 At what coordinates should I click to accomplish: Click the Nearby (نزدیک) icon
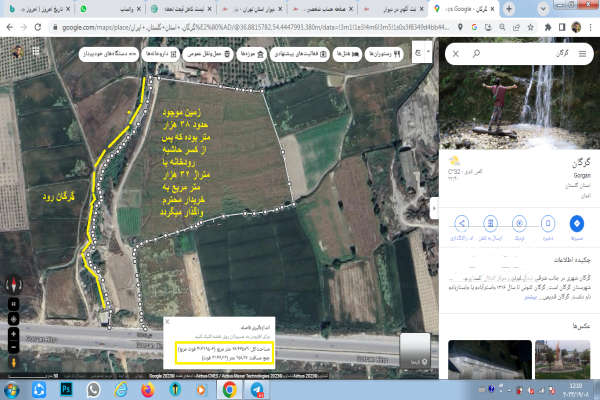pos(519,224)
